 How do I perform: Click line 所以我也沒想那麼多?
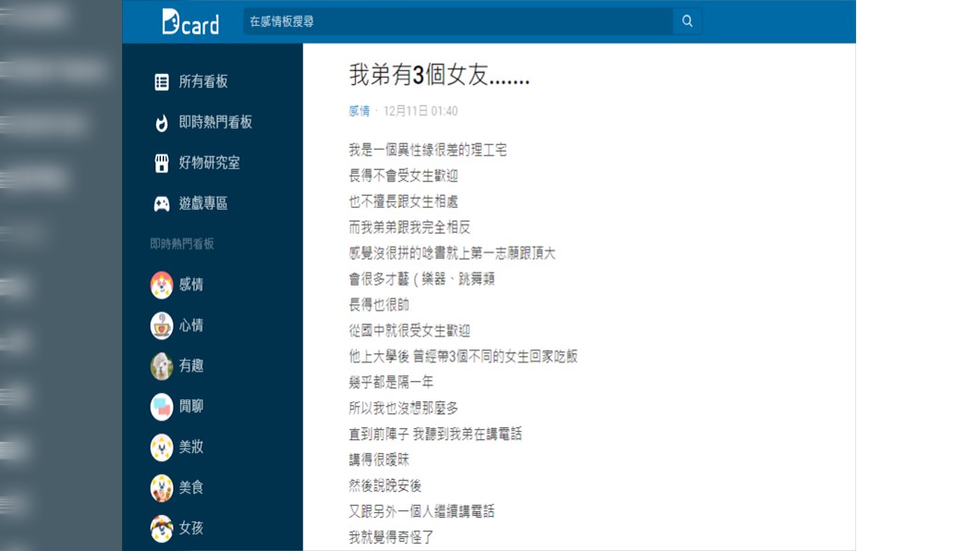point(403,409)
